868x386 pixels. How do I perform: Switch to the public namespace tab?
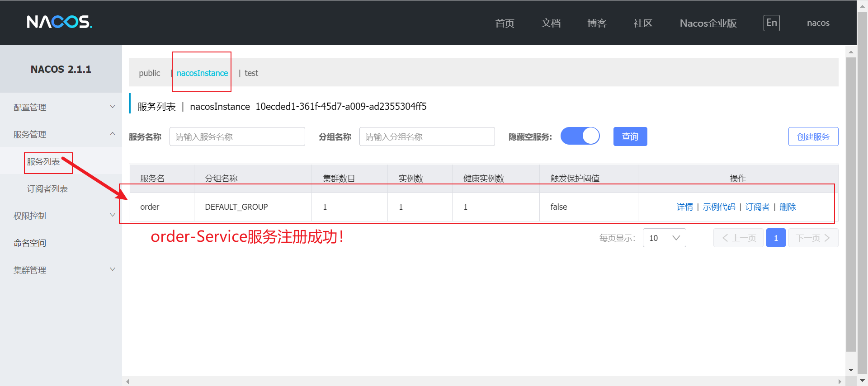click(x=149, y=73)
